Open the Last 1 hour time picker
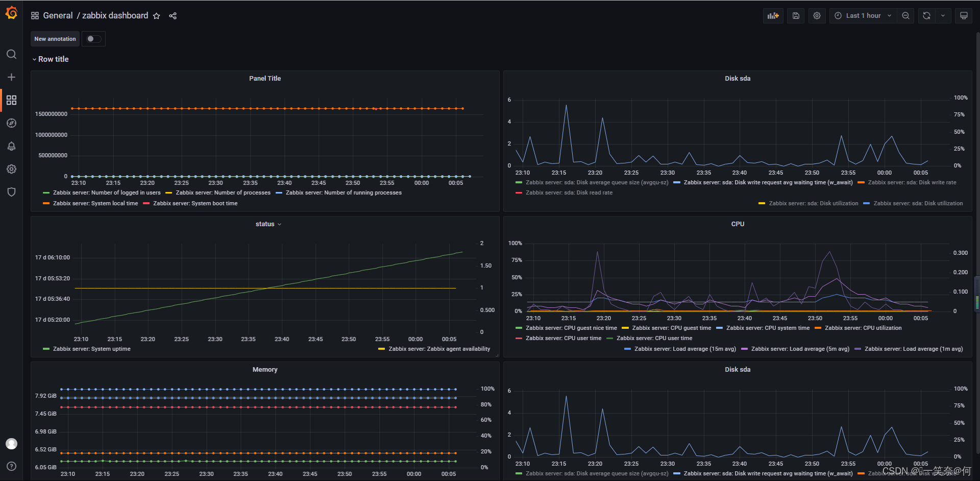This screenshot has height=481, width=980. click(x=863, y=16)
